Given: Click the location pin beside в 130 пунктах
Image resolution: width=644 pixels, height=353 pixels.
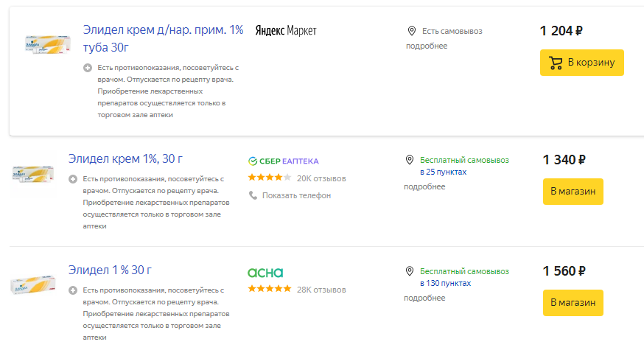Looking at the screenshot, I should click(410, 271).
